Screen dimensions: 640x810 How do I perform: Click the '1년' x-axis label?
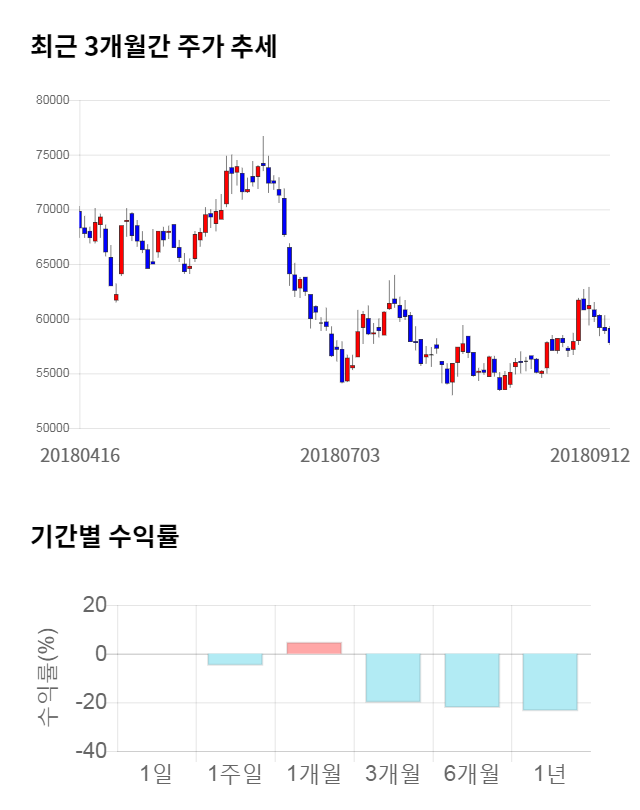pyautogui.click(x=550, y=773)
